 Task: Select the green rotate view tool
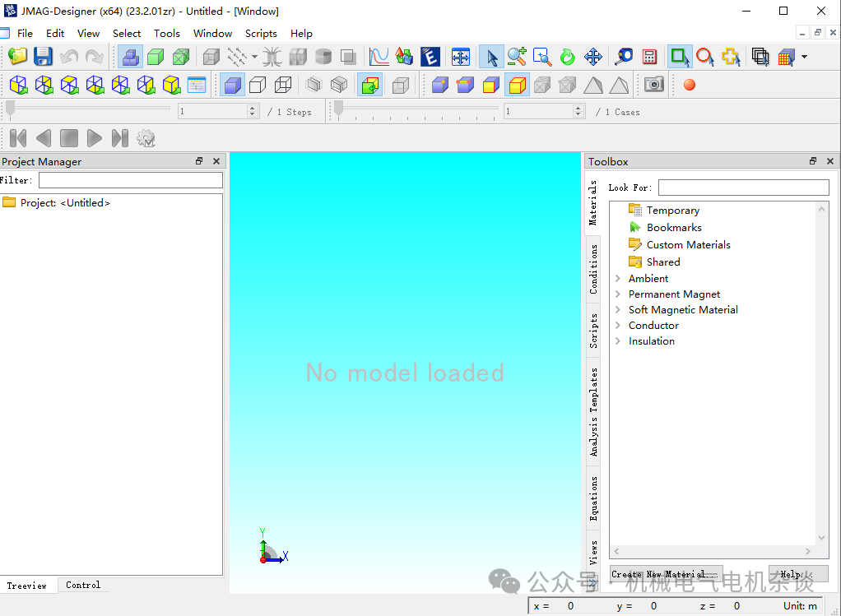pyautogui.click(x=568, y=56)
